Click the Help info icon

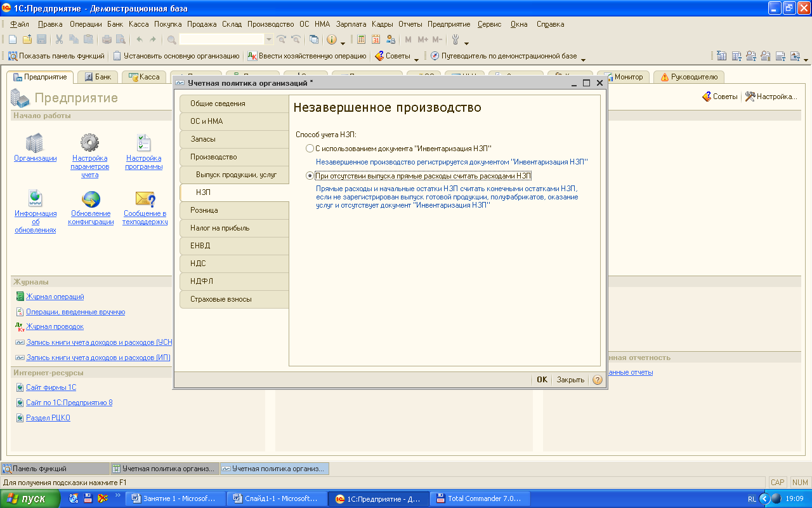pyautogui.click(x=332, y=39)
